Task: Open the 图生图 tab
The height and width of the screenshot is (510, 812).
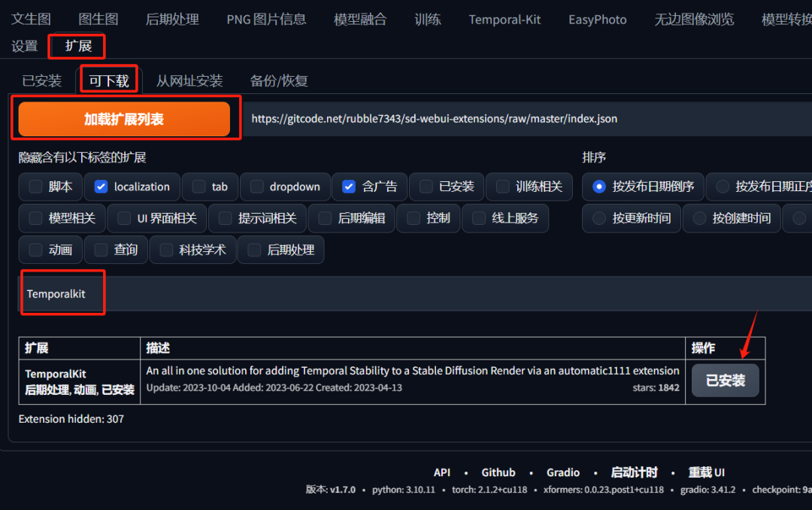Action: click(98, 20)
